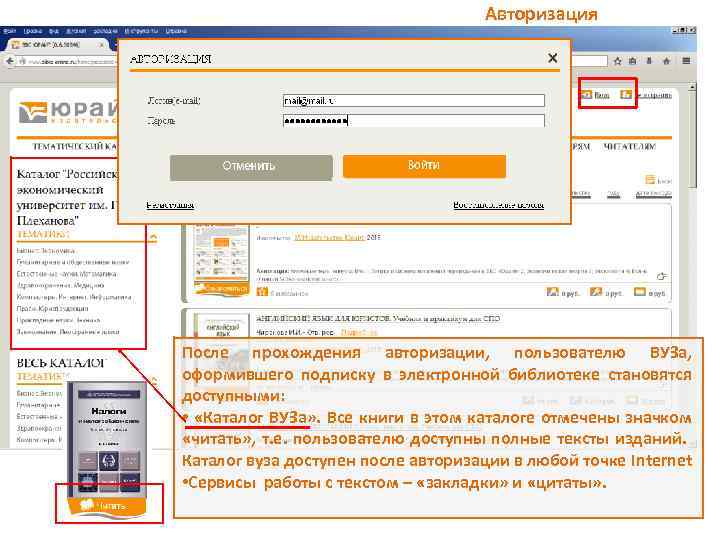Image resolution: width=720 pixels, height=540 pixels.
Task: Click the Налоги book cover thumbnail
Action: pos(107,441)
